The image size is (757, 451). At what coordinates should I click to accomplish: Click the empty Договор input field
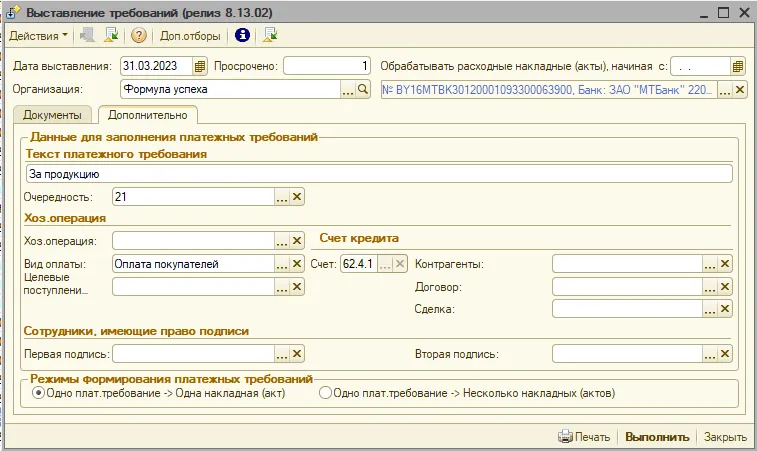(x=627, y=287)
